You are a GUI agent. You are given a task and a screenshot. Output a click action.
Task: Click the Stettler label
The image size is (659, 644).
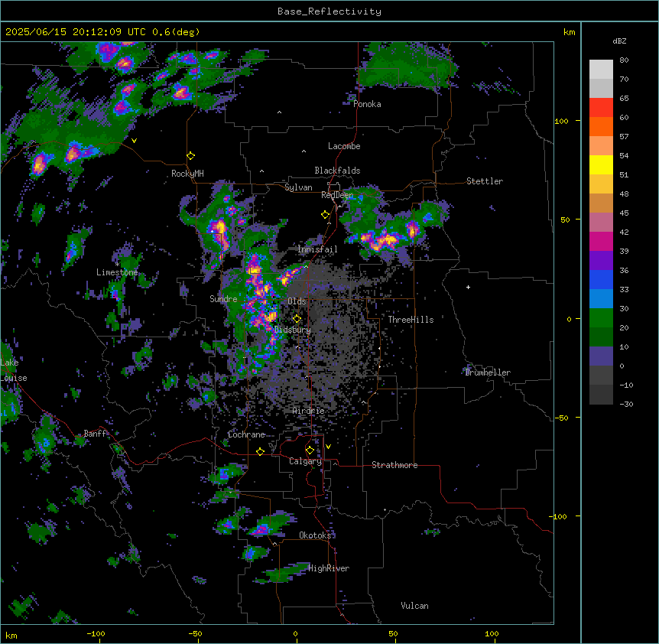click(485, 181)
